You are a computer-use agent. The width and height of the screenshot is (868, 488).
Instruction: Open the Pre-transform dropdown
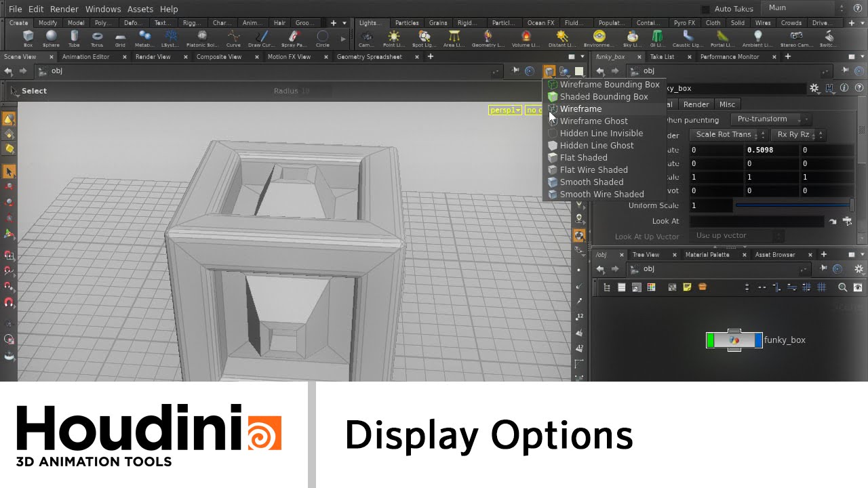tap(772, 119)
